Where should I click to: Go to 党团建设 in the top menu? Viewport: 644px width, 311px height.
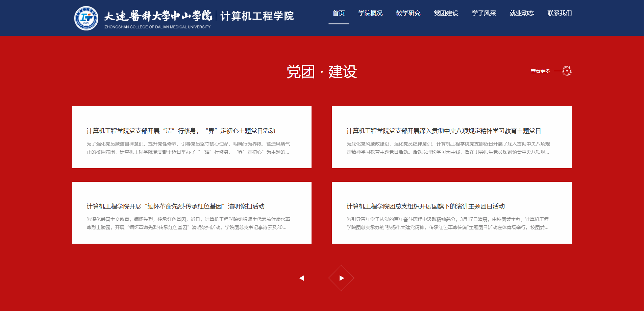pyautogui.click(x=446, y=13)
